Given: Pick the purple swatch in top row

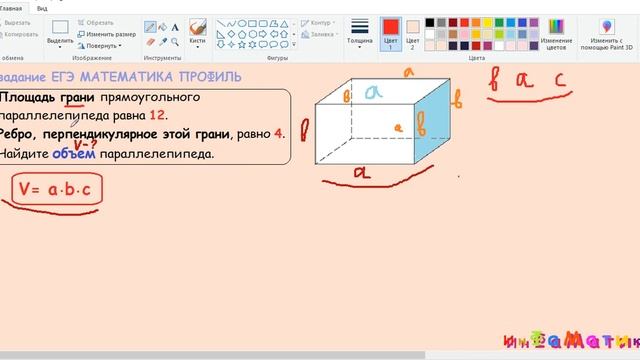Looking at the screenshot, I should pyautogui.click(x=534, y=23).
